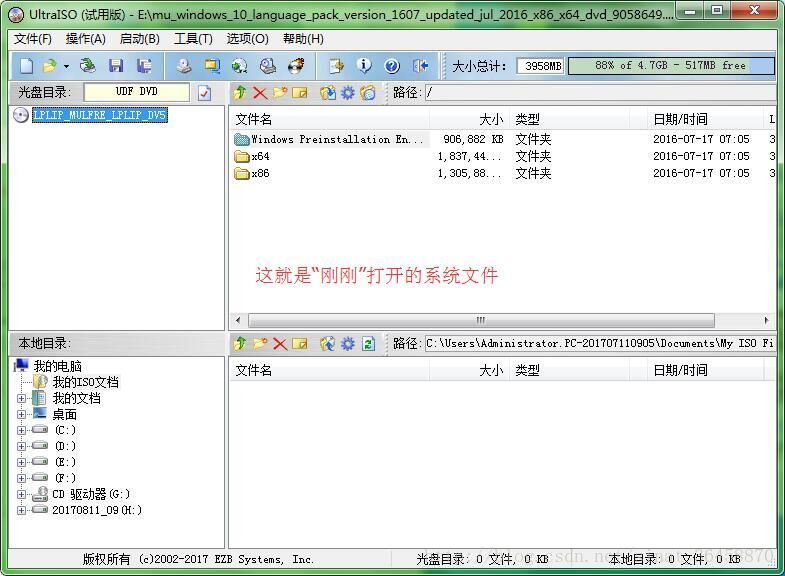Go up one level in disc pane

point(240,93)
